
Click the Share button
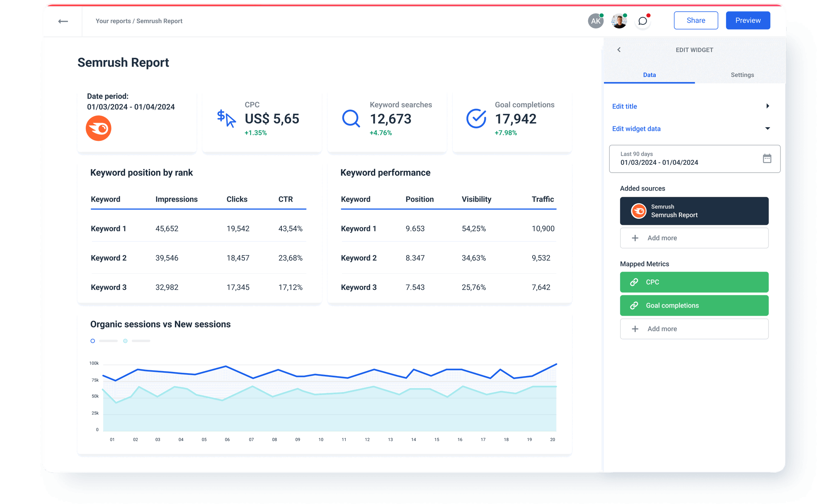(x=696, y=20)
